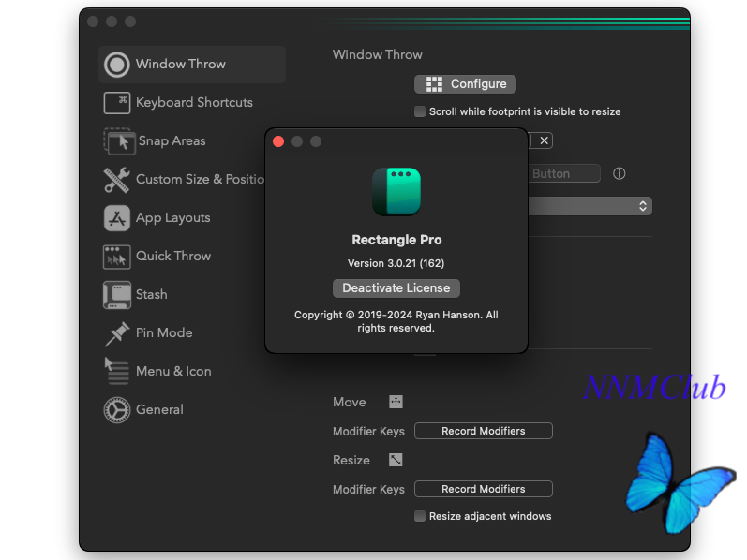Viewport: 747px width, 560px height.
Task: Click Record Modifiers for Resize
Action: coord(484,489)
